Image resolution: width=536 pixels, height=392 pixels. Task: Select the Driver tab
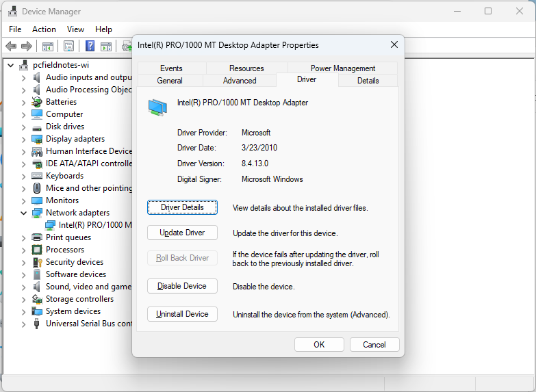click(x=307, y=79)
